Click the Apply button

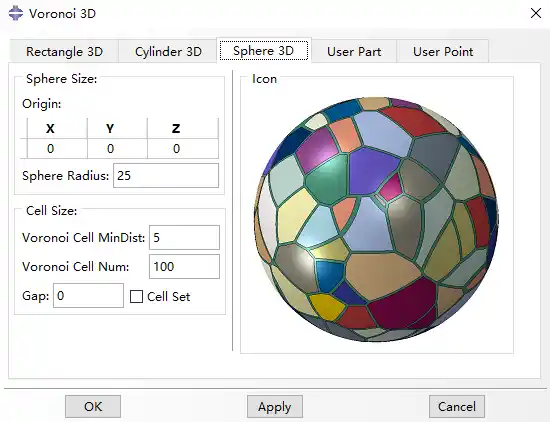click(275, 407)
